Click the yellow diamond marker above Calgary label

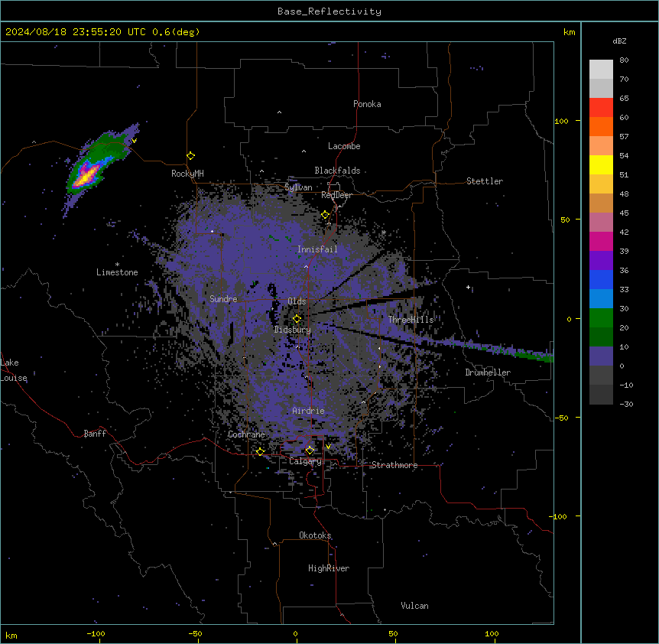click(310, 450)
